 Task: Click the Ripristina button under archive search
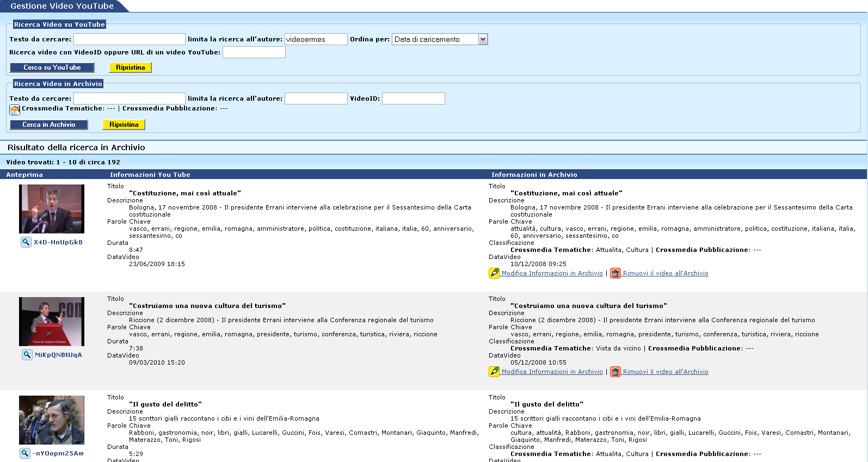tap(124, 125)
